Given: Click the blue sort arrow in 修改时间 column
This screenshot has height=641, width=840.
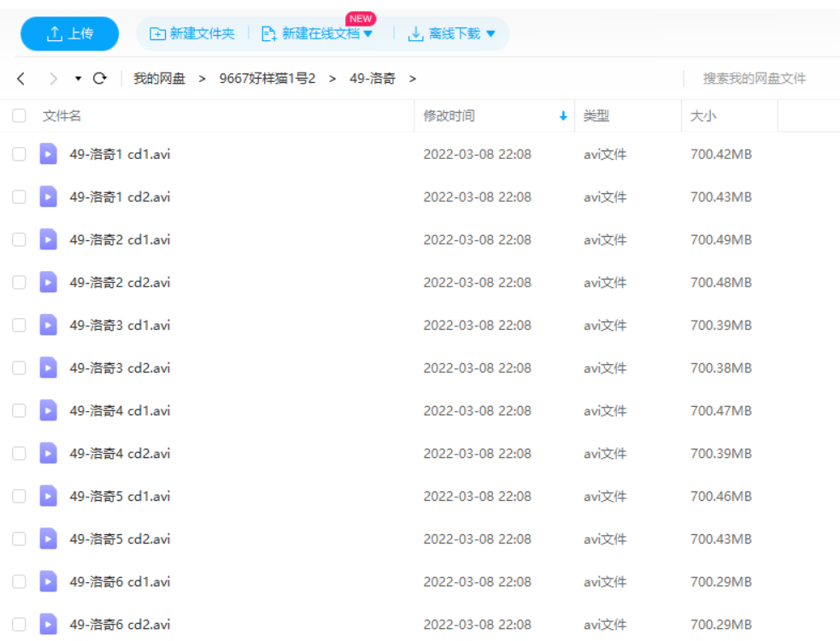Looking at the screenshot, I should (x=562, y=116).
